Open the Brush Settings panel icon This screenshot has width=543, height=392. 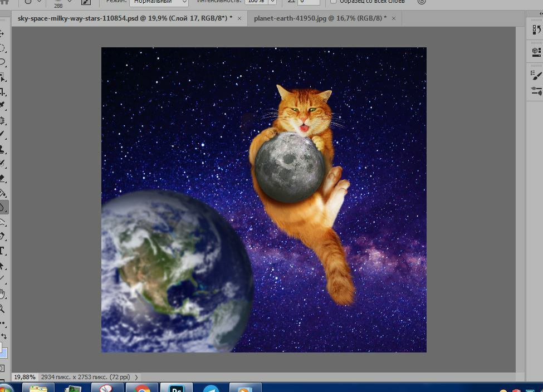[536, 75]
